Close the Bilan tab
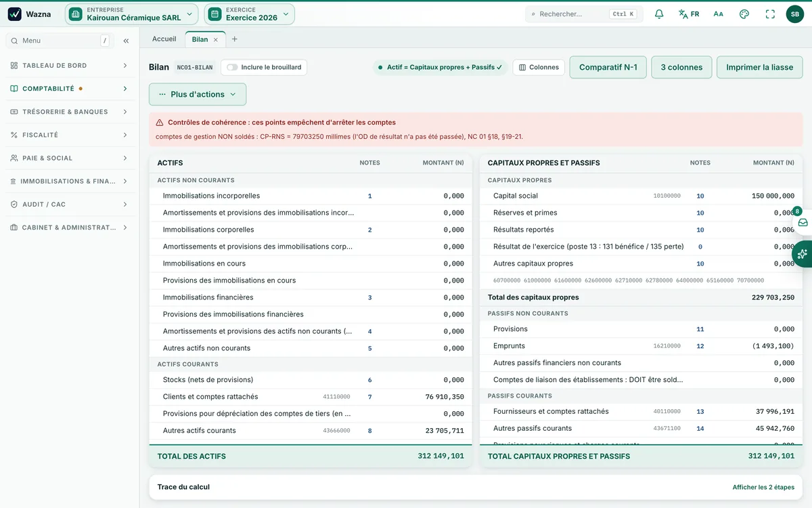This screenshot has height=508, width=812. [x=216, y=40]
